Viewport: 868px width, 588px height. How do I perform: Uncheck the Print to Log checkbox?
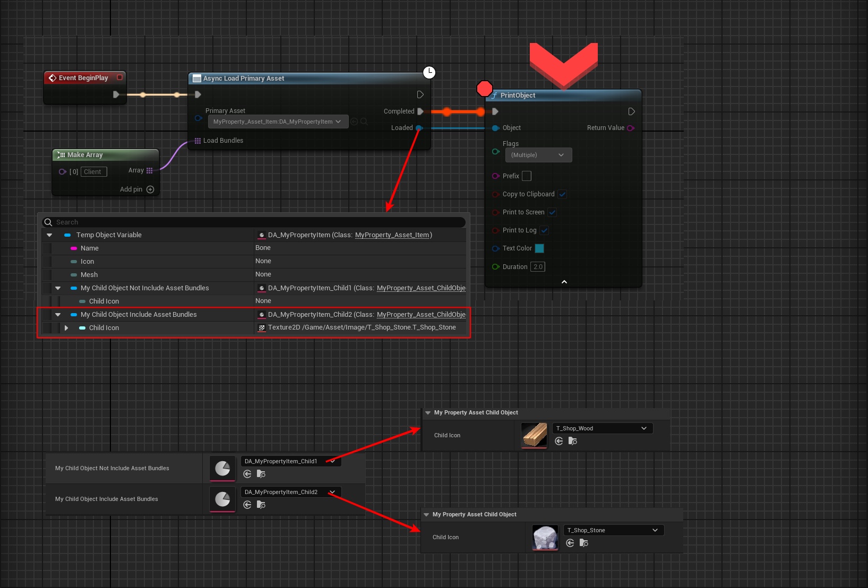(544, 230)
